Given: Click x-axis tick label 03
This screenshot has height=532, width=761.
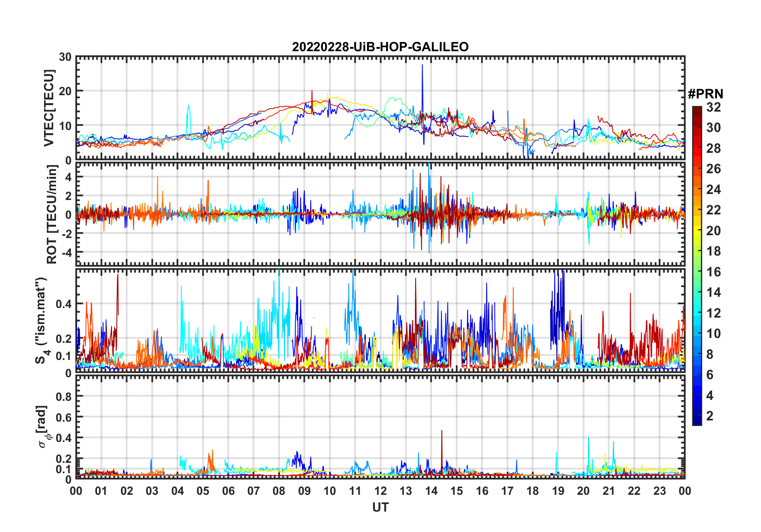Looking at the screenshot, I should (152, 491).
